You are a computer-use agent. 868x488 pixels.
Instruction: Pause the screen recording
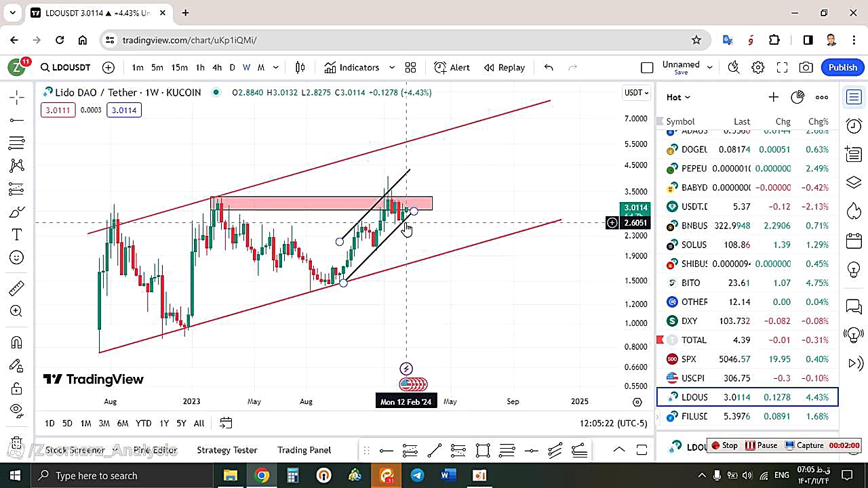pyautogui.click(x=762, y=445)
